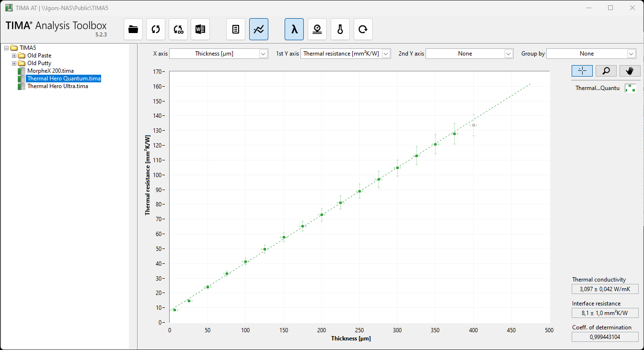This screenshot has height=350, width=644.
Task: Select the pressure gauge mode icon
Action: point(317,29)
